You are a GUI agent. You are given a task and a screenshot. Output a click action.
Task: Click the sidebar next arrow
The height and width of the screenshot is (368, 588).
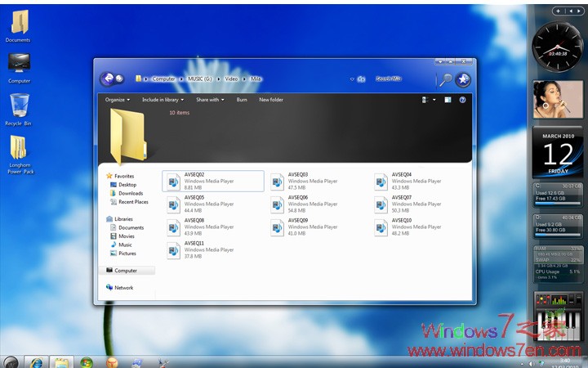[x=579, y=11]
